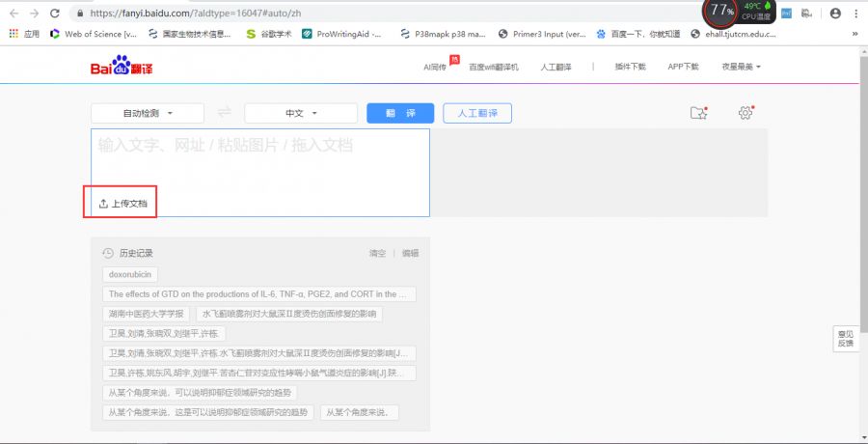Expand the 夜星最美 account dropdown
Image resolution: width=868 pixels, height=444 pixels.
click(x=742, y=67)
